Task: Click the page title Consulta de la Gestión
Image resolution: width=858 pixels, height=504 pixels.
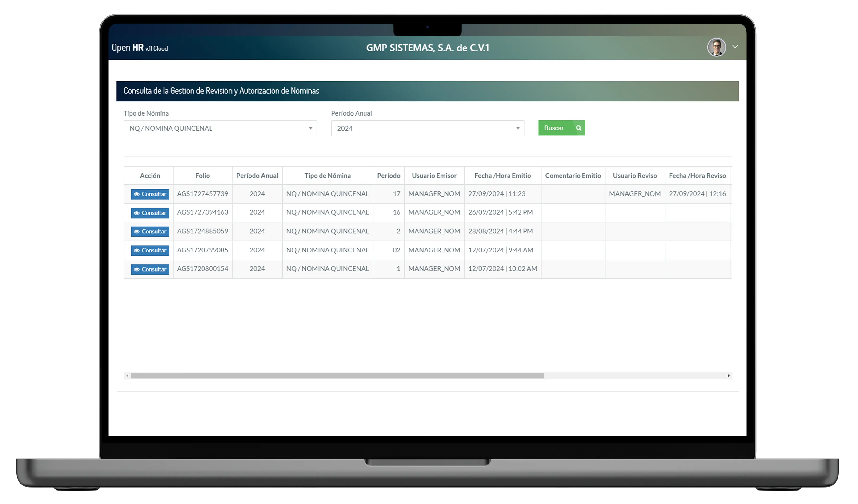Action: tap(221, 91)
